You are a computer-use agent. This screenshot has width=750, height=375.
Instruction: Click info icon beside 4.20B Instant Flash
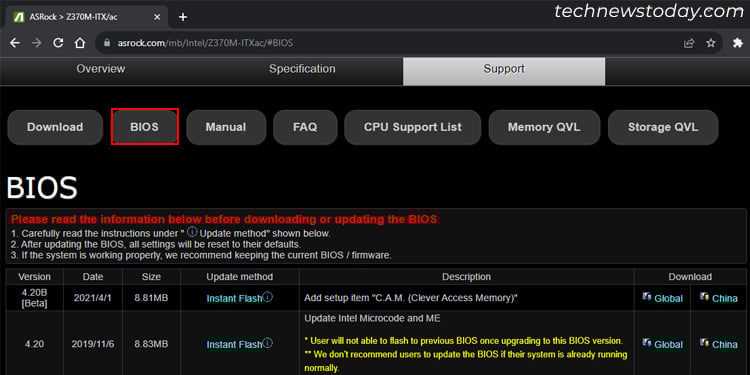coord(268,297)
